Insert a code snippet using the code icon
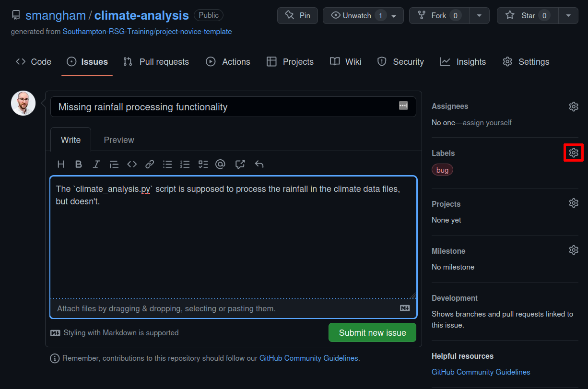The width and height of the screenshot is (588, 389). pyautogui.click(x=132, y=165)
